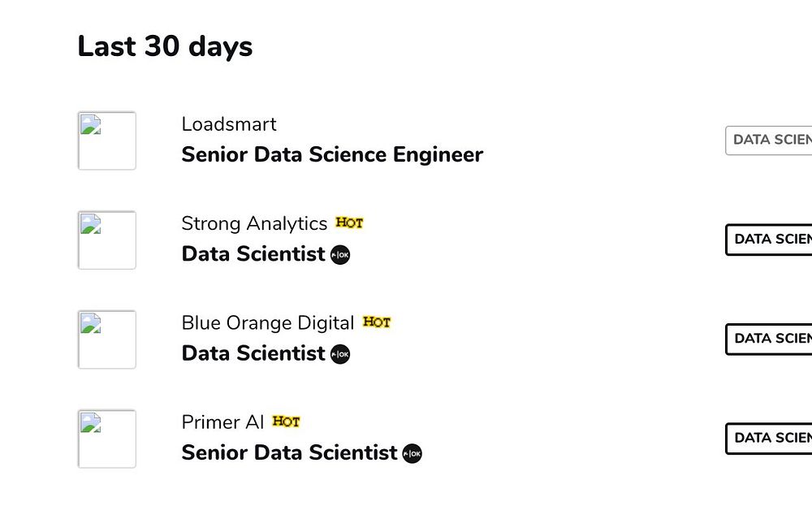Click the HOT badge beside Blue Orange Digital
812x532 pixels.
tap(377, 322)
